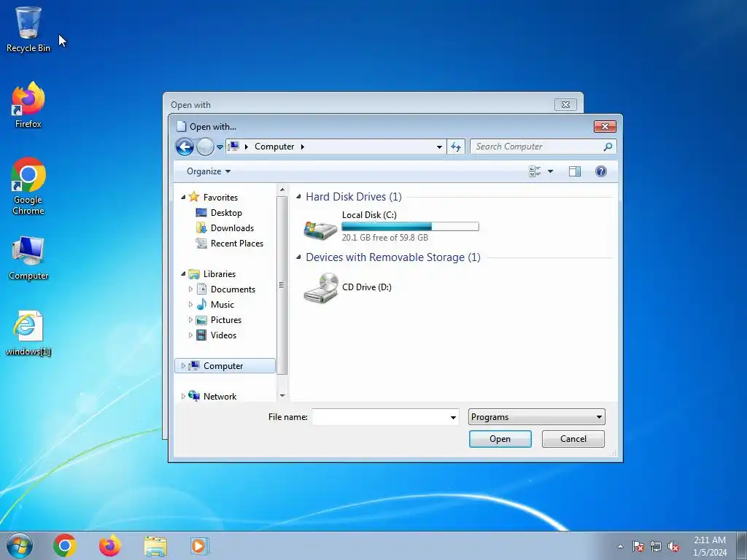747x560 pixels.
Task: Click the Open button
Action: [x=500, y=439]
